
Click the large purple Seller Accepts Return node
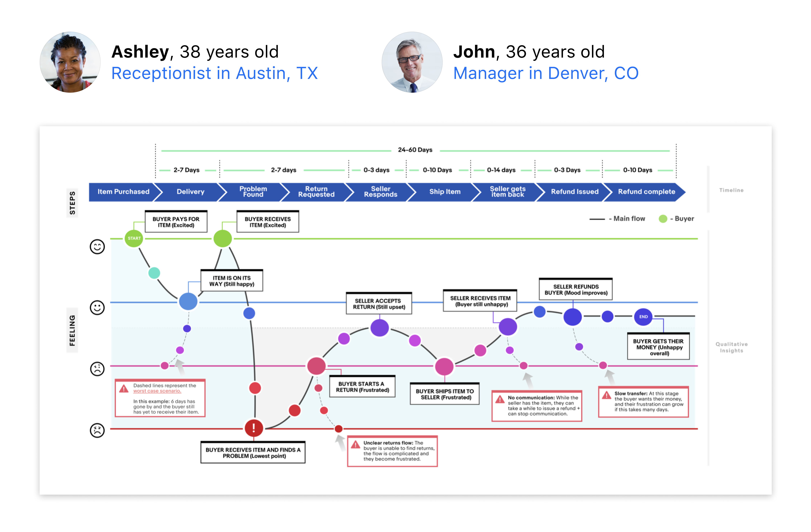click(380, 328)
